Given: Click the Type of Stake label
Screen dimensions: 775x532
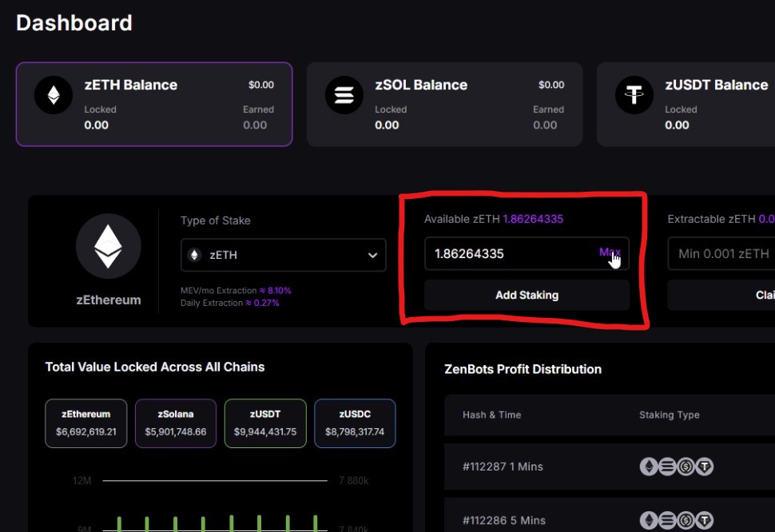Looking at the screenshot, I should coord(216,220).
